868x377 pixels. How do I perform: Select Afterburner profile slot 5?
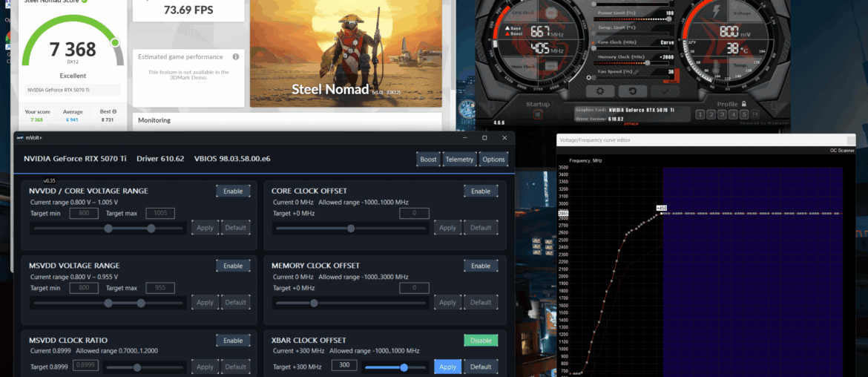click(744, 114)
